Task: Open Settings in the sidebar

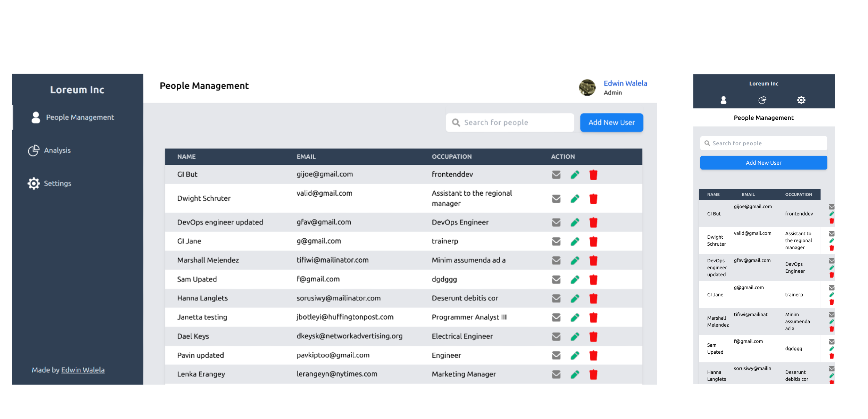Action: click(57, 183)
